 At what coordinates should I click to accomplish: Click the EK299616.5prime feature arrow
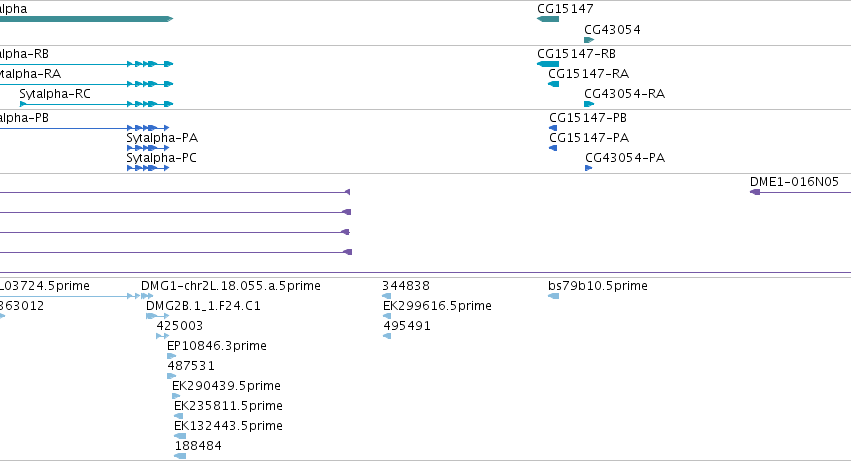386,316
